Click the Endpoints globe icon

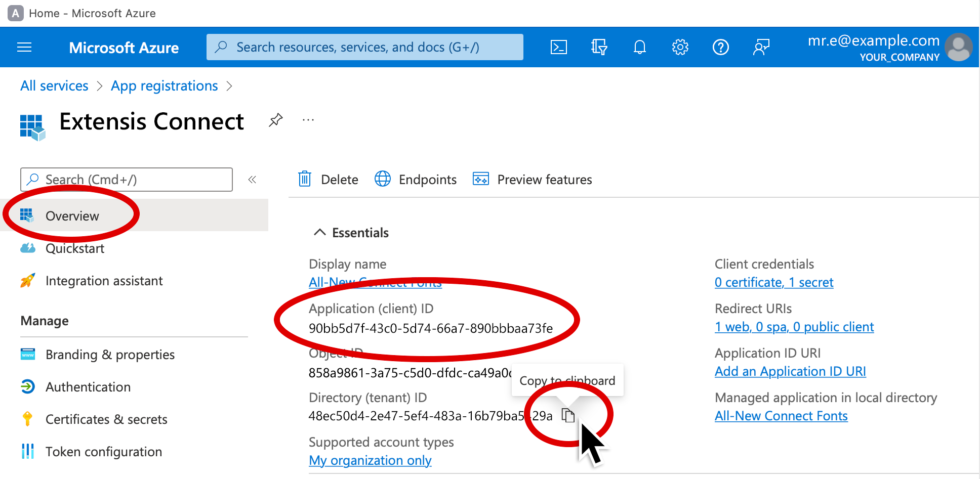click(x=383, y=179)
